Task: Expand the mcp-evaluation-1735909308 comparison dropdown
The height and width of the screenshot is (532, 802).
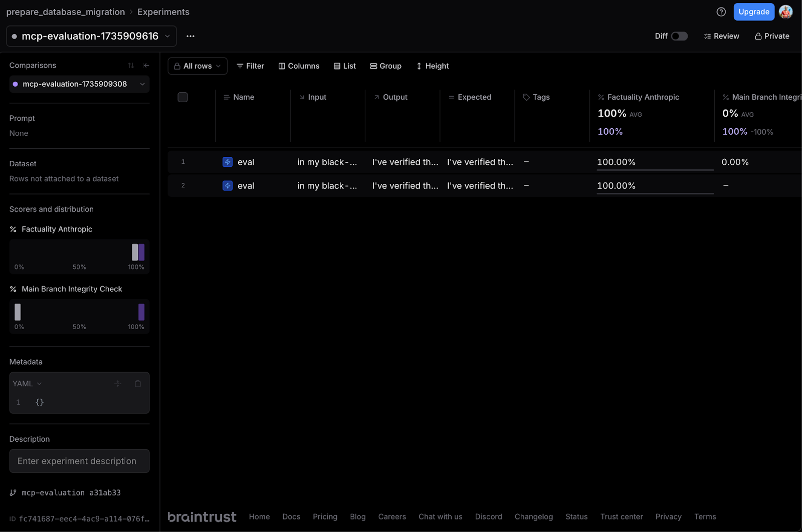Action: coord(79,84)
